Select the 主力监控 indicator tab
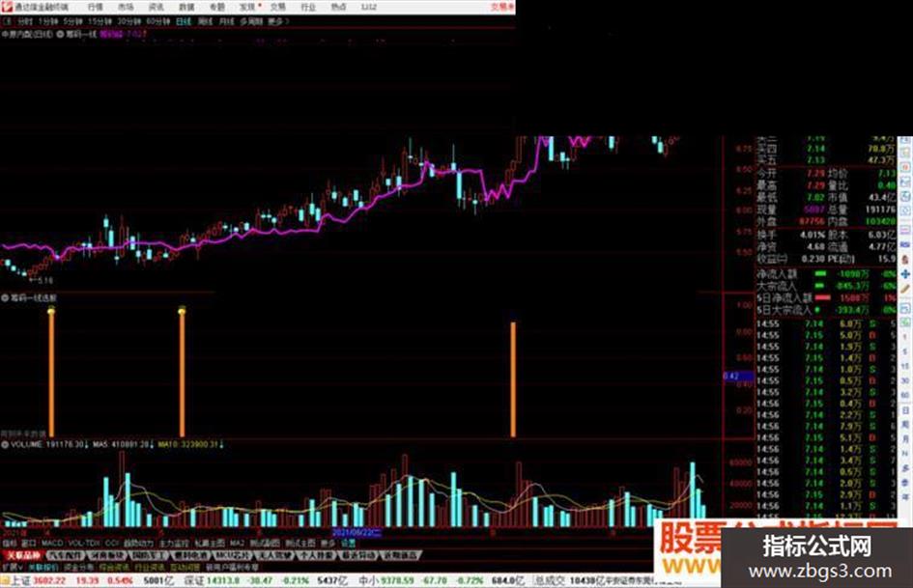This screenshot has height=588, width=913. click(174, 544)
